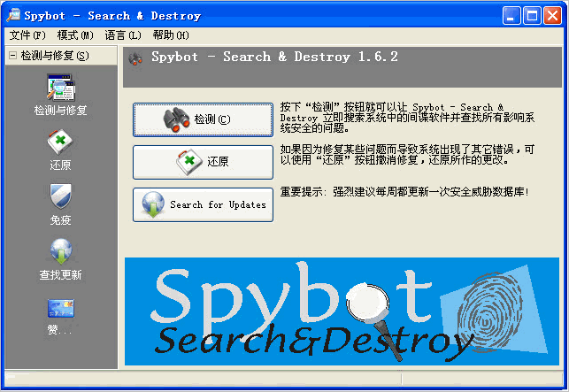
Task: Click the 检测与修复(S) section header label
Action: (55, 56)
